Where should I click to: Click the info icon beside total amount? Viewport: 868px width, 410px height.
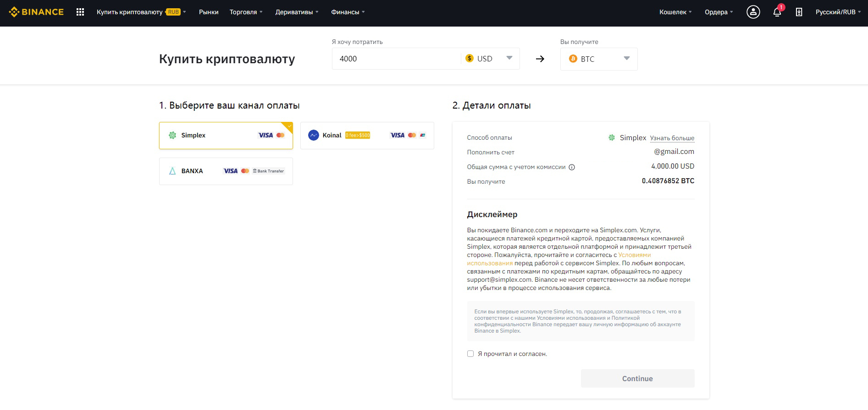[x=572, y=167]
